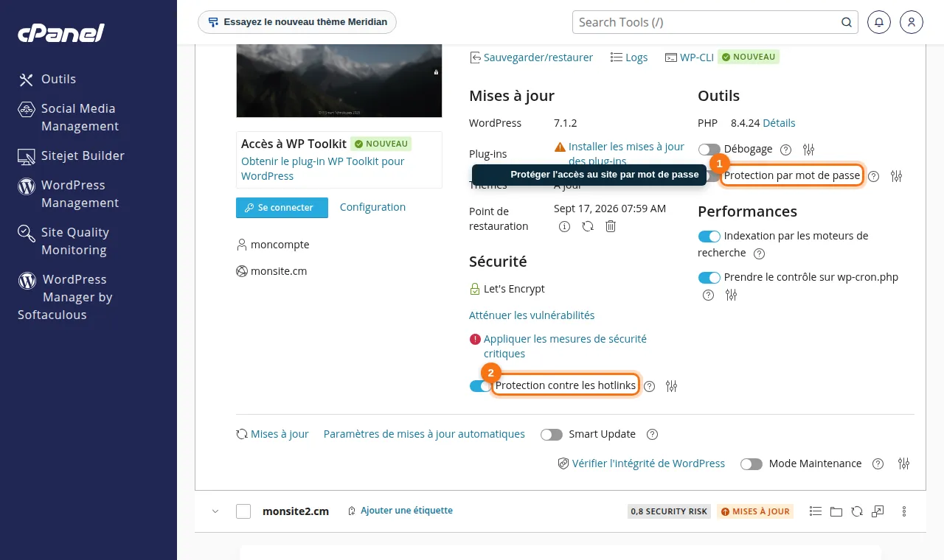This screenshot has height=560, width=944.
Task: Show help for Protection contre les hotlinks
Action: click(649, 386)
